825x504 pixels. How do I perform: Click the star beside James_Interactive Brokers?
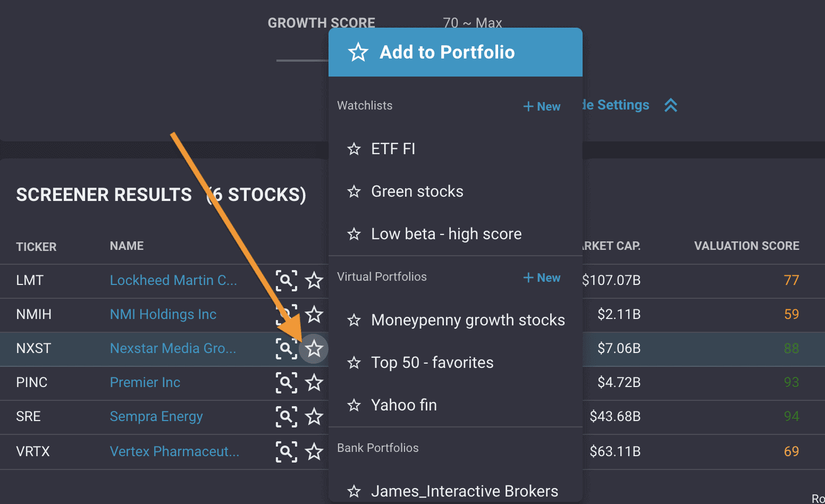click(x=354, y=491)
